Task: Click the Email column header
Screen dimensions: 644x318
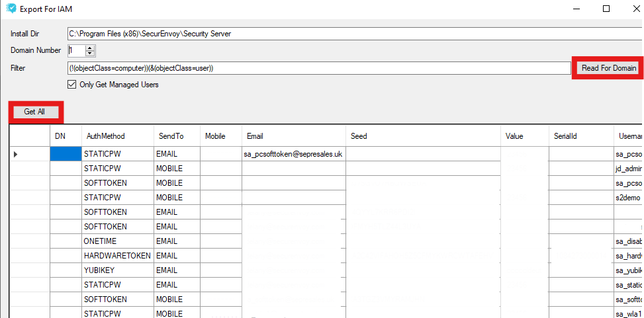Action: (x=294, y=136)
